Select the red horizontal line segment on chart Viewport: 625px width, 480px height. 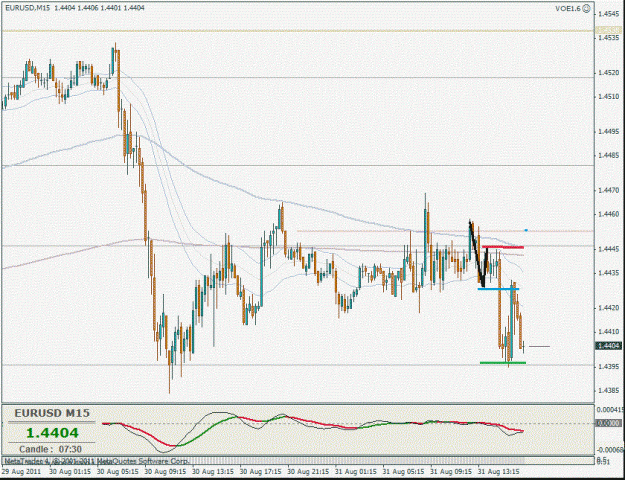pos(503,247)
